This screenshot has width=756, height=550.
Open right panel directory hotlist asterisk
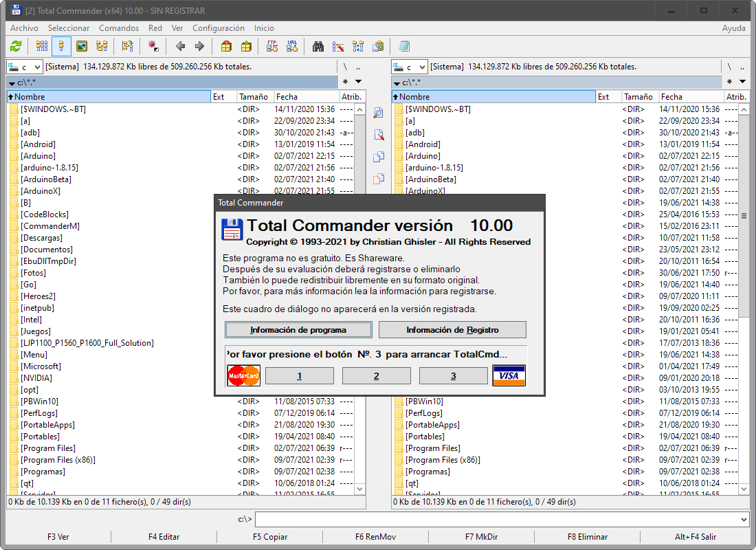(729, 82)
